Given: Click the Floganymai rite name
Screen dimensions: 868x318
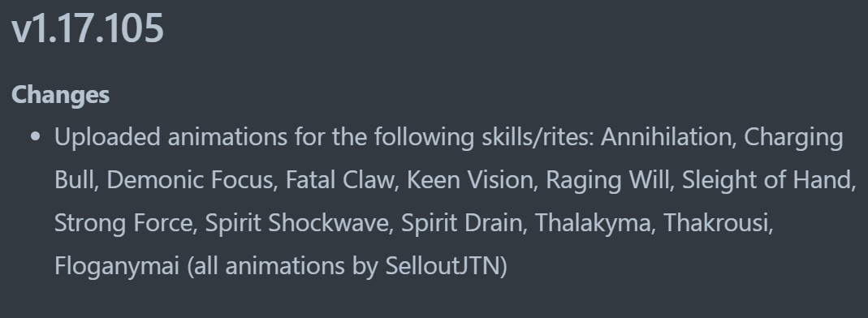Looking at the screenshot, I should pos(117,268).
